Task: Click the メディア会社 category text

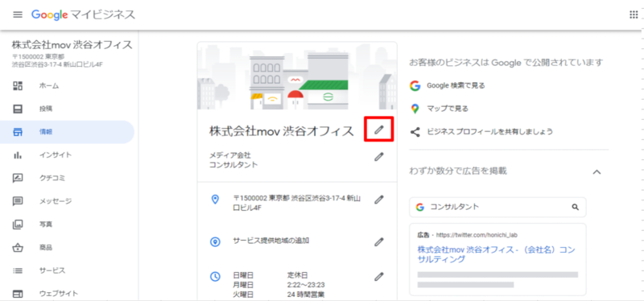Action: pyautogui.click(x=230, y=155)
